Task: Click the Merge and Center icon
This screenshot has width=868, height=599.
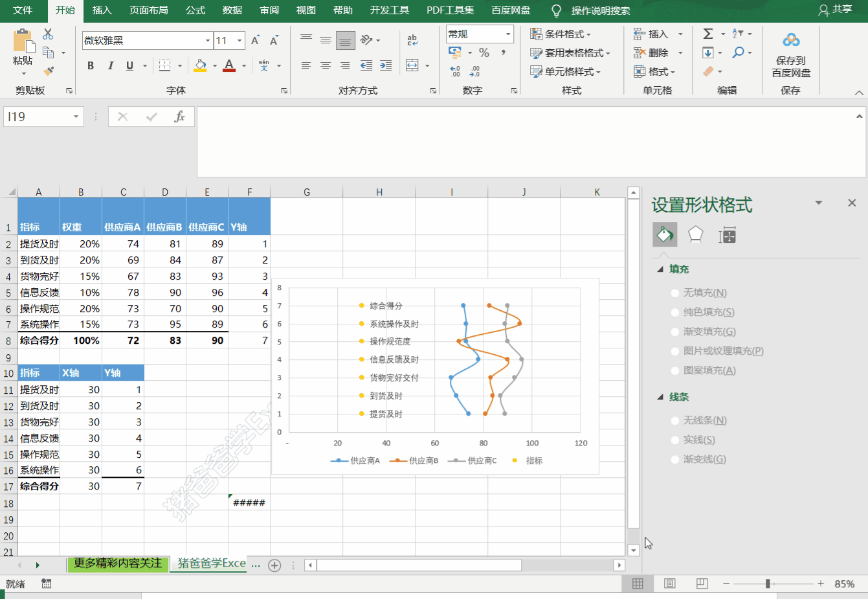Action: pos(412,65)
